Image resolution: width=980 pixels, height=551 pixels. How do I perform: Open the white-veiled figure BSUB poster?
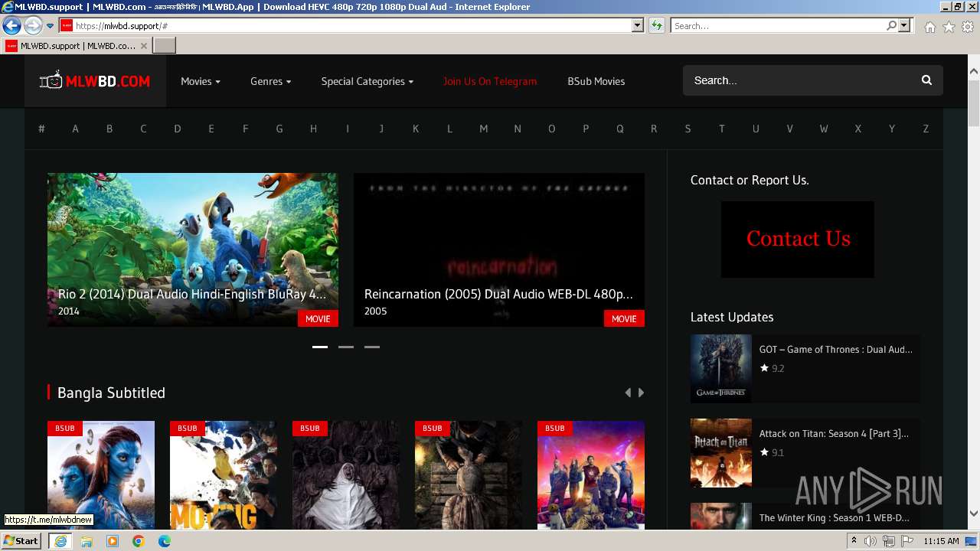tap(346, 474)
